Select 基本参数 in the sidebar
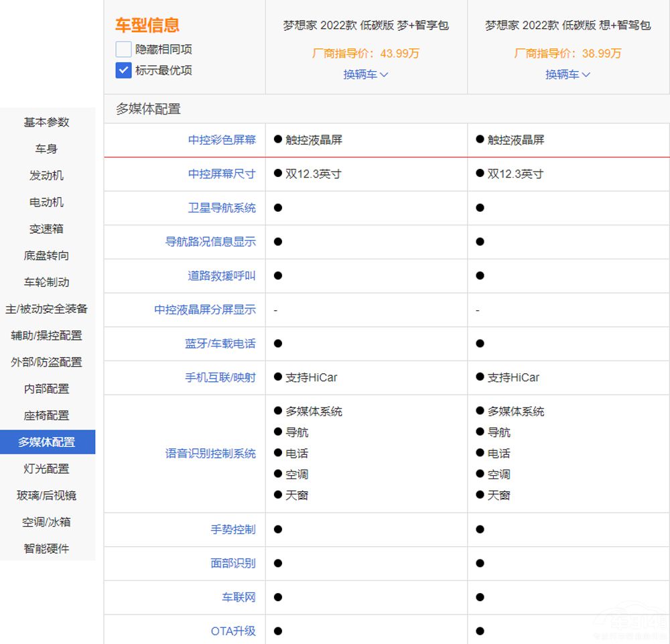670x644 pixels. pos(47,123)
